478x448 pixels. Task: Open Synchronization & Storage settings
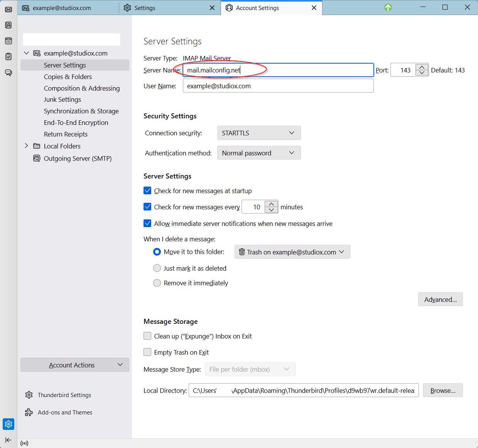click(81, 111)
